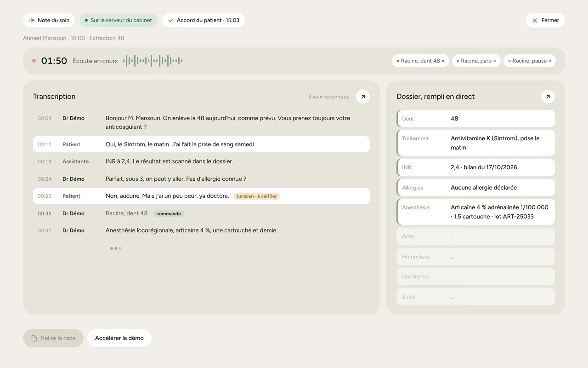Select the « Racine, paro » command chip

(476, 61)
